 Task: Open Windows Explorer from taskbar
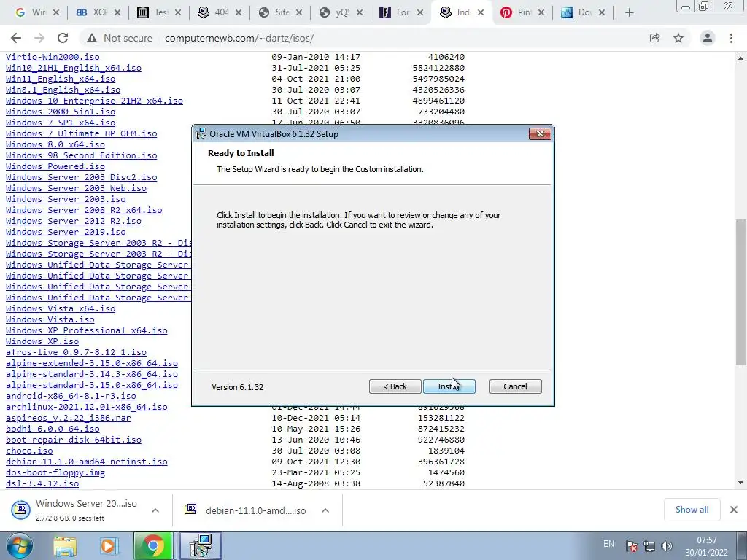(x=65, y=546)
